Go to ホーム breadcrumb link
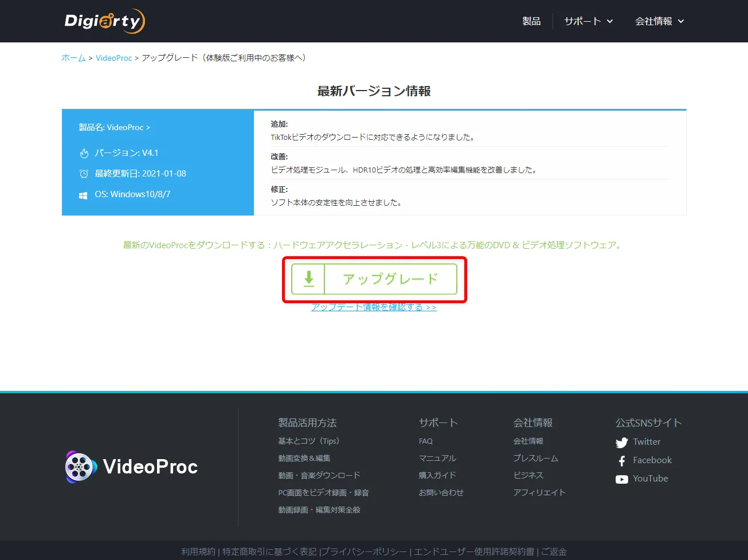 [73, 58]
